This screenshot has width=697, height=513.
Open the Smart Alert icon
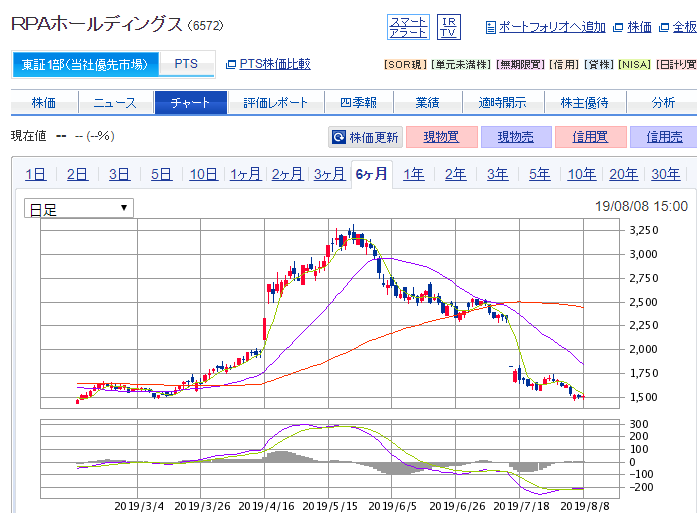coord(408,27)
